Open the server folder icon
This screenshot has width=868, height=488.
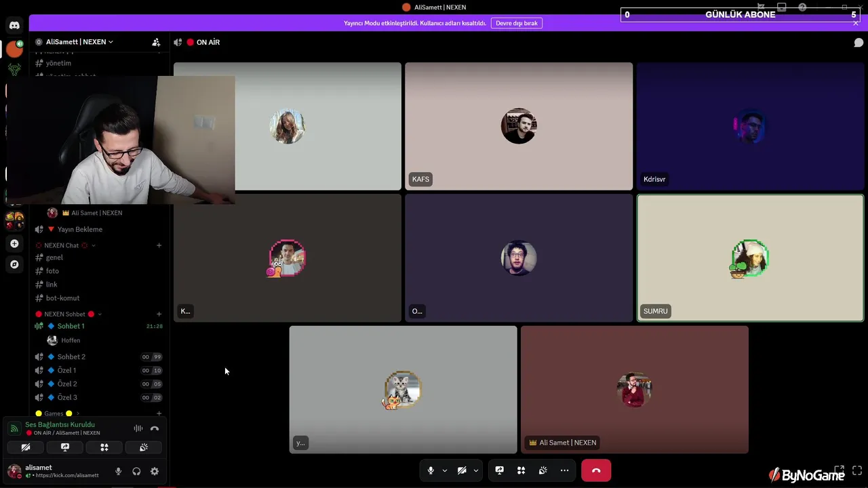tap(14, 221)
